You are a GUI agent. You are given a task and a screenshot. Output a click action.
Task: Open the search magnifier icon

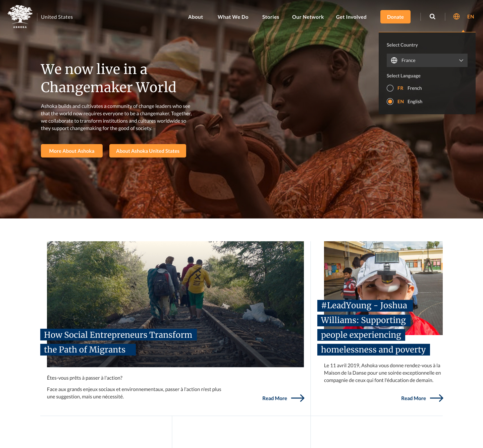[x=433, y=16]
